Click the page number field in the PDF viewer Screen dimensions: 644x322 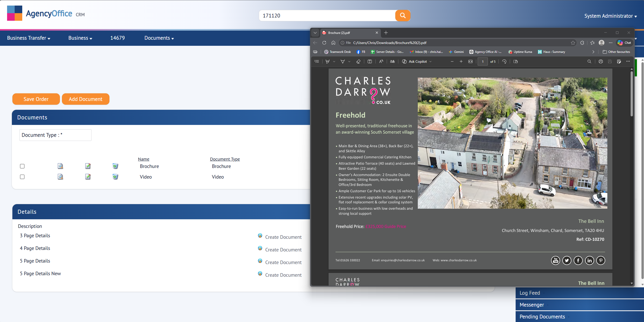click(x=483, y=61)
